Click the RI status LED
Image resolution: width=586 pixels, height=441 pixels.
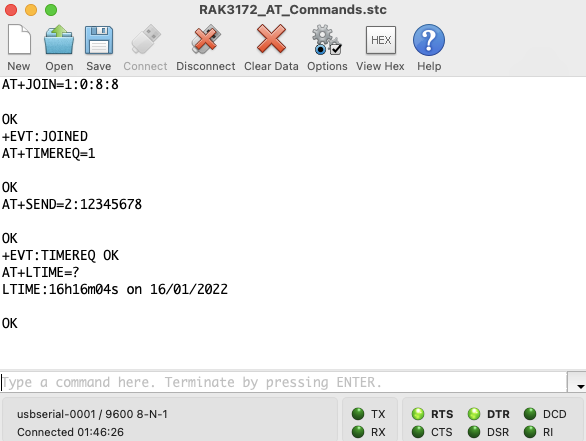click(530, 432)
